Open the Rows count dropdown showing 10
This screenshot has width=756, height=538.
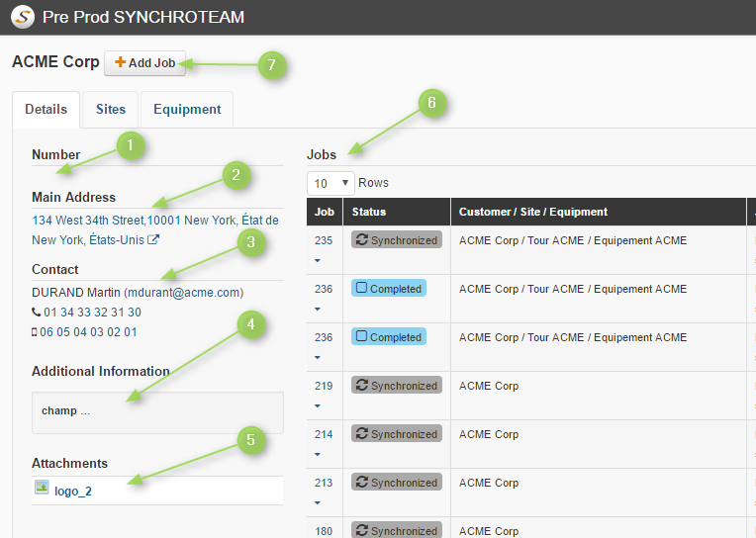[x=331, y=183]
